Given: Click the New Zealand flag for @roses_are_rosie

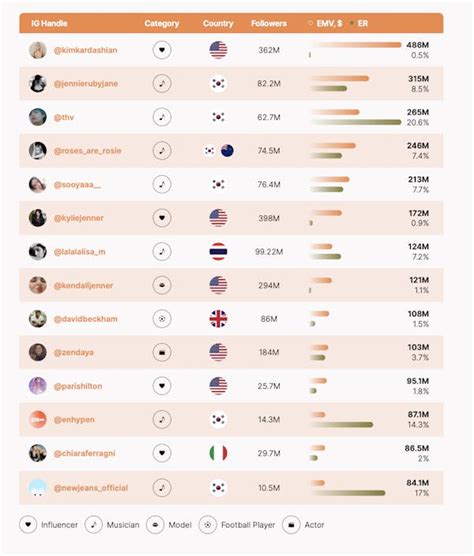Looking at the screenshot, I should tap(227, 151).
